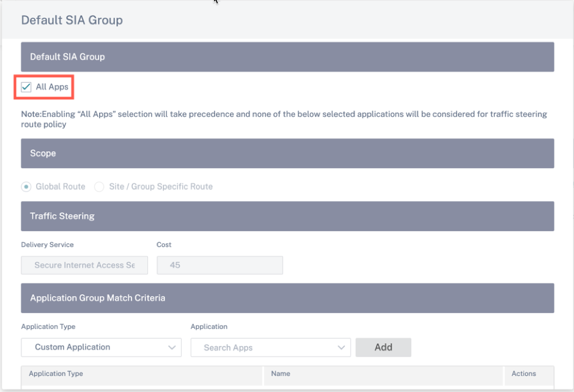Click the Default SIA Group page title
The height and width of the screenshot is (392, 574).
point(72,20)
